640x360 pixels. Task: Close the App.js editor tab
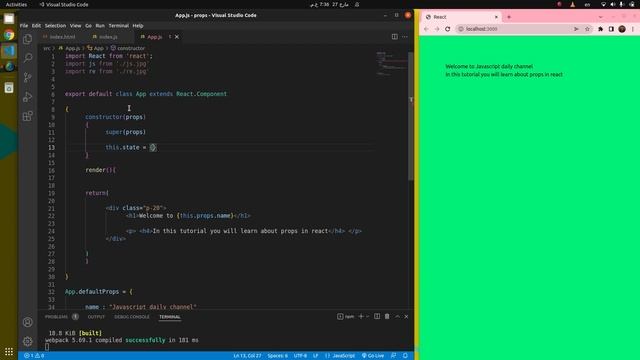click(x=177, y=37)
